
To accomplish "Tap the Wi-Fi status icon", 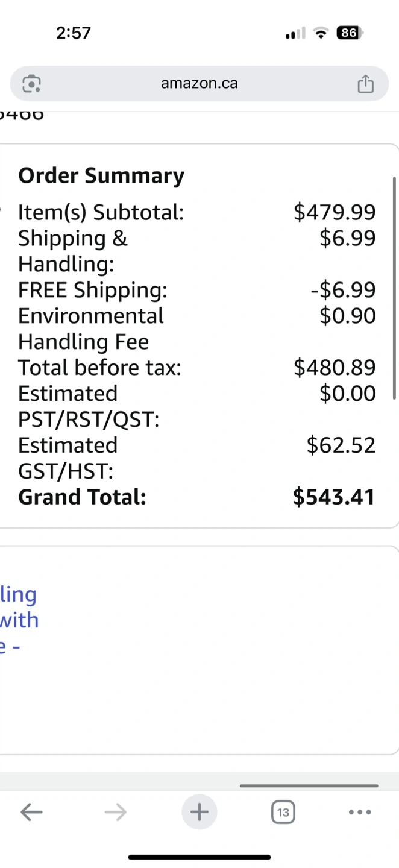I will click(x=322, y=33).
